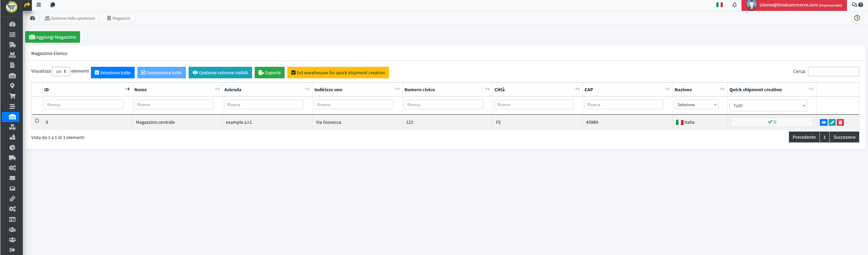Image resolution: width=868 pixels, height=255 pixels.
Task: Open the Nazione Seleziona dropdown filter
Action: coord(696,105)
